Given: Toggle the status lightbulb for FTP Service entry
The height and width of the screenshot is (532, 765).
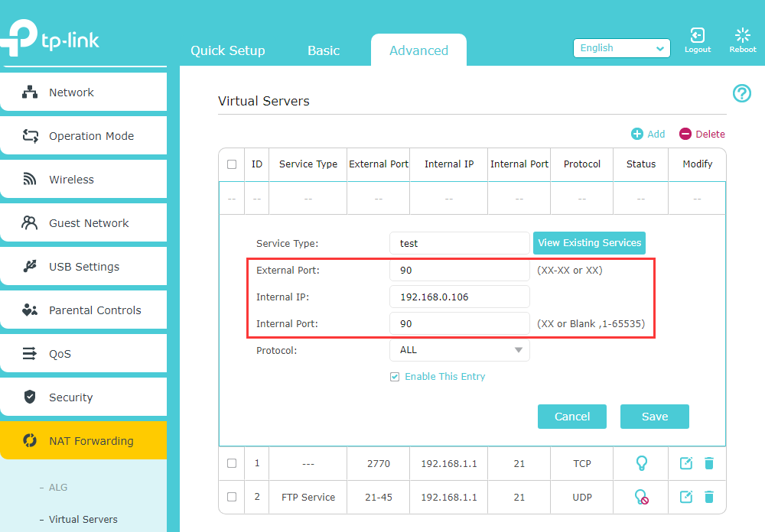Looking at the screenshot, I should 640,497.
